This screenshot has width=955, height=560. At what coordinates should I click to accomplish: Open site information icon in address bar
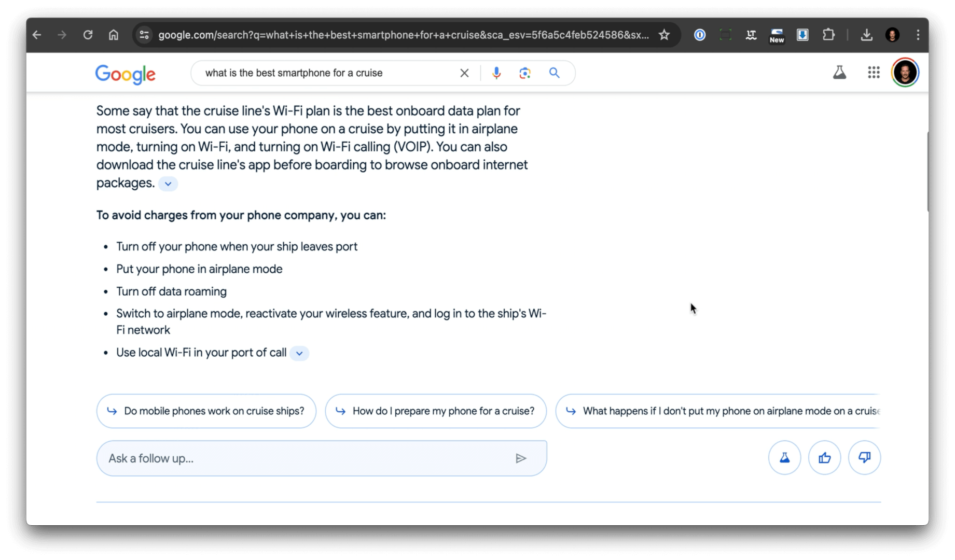(x=144, y=35)
